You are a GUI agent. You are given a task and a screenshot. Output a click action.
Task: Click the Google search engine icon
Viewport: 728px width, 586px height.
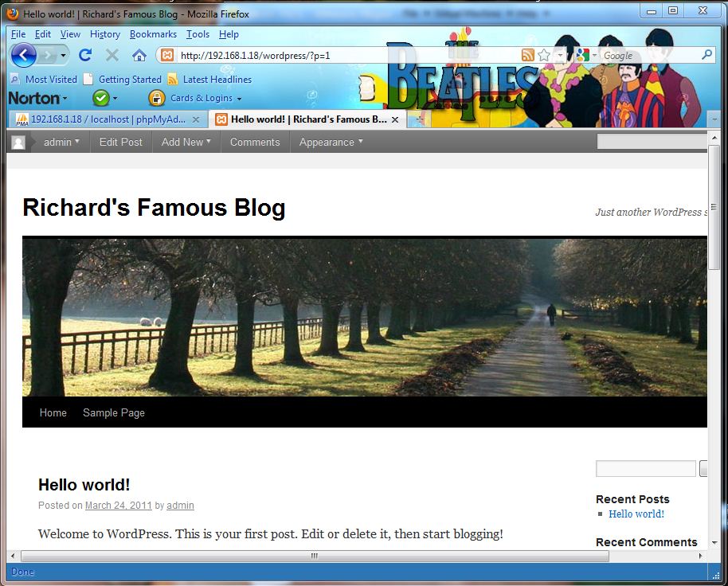point(582,55)
